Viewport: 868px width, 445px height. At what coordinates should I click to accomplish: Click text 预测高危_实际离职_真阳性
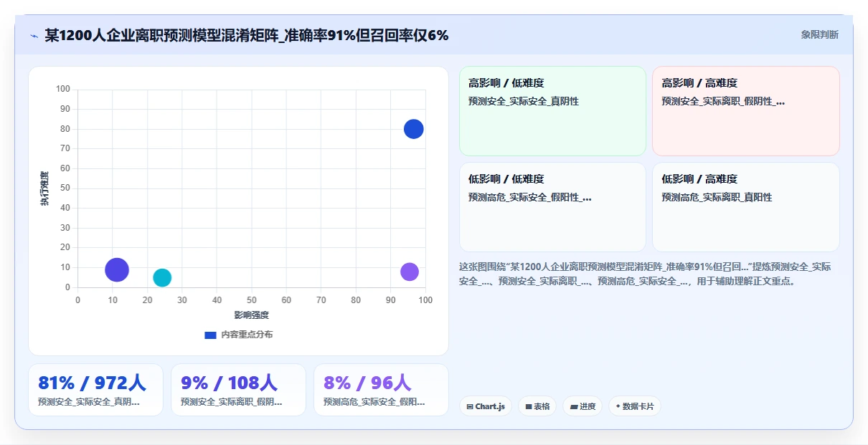[x=717, y=197]
